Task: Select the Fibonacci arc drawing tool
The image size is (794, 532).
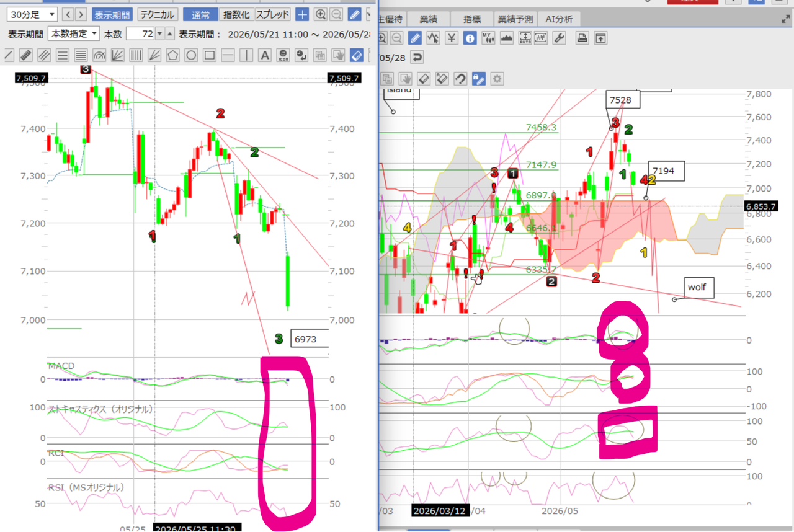Action: [99, 55]
